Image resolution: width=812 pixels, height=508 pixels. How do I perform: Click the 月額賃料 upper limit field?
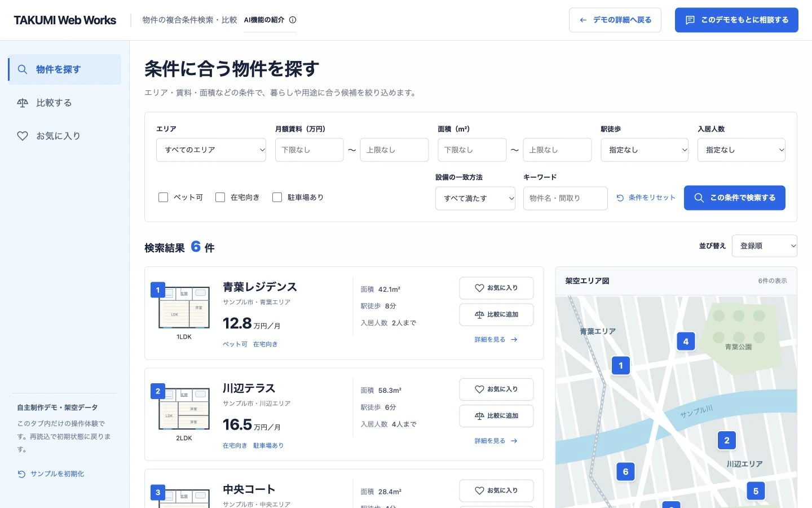pos(395,150)
